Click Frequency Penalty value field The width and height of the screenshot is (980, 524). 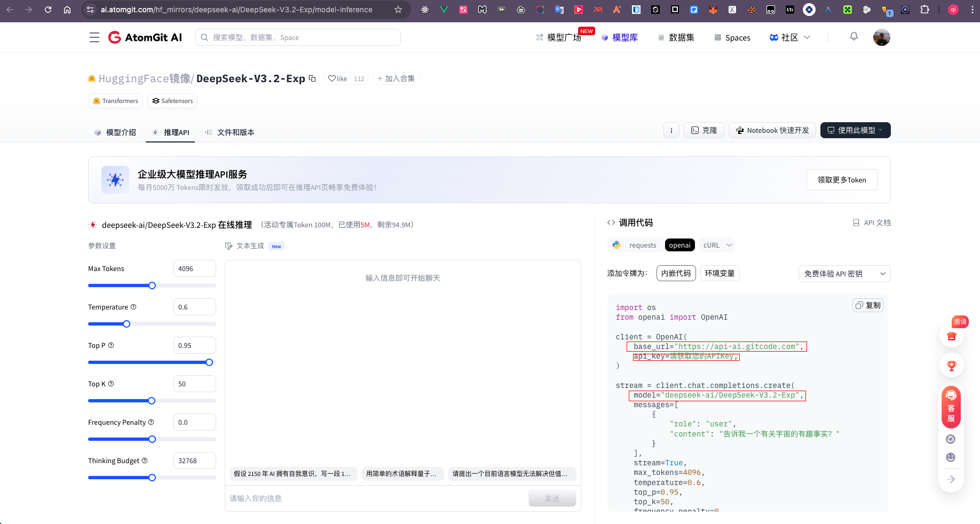(x=195, y=422)
